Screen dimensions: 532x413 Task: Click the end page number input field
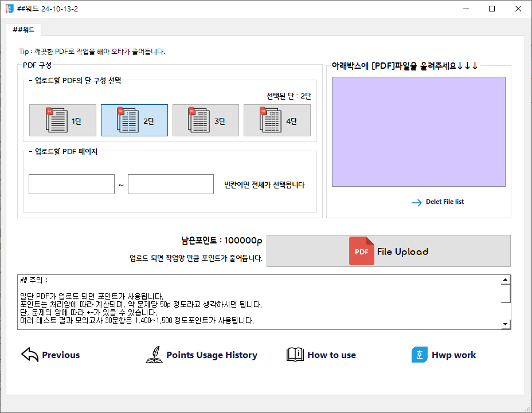pyautogui.click(x=171, y=184)
